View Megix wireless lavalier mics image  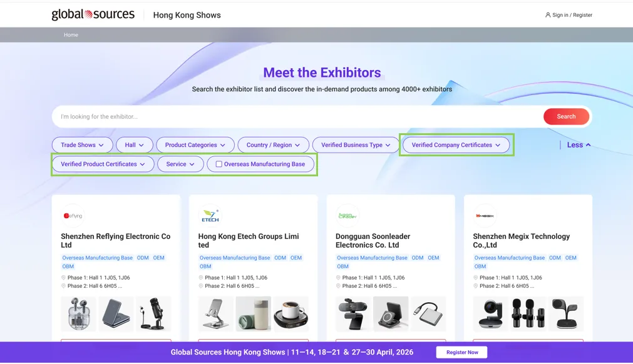[x=528, y=313]
